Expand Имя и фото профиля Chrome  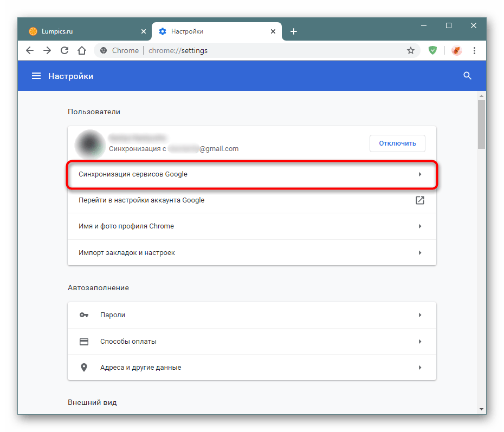[251, 226]
